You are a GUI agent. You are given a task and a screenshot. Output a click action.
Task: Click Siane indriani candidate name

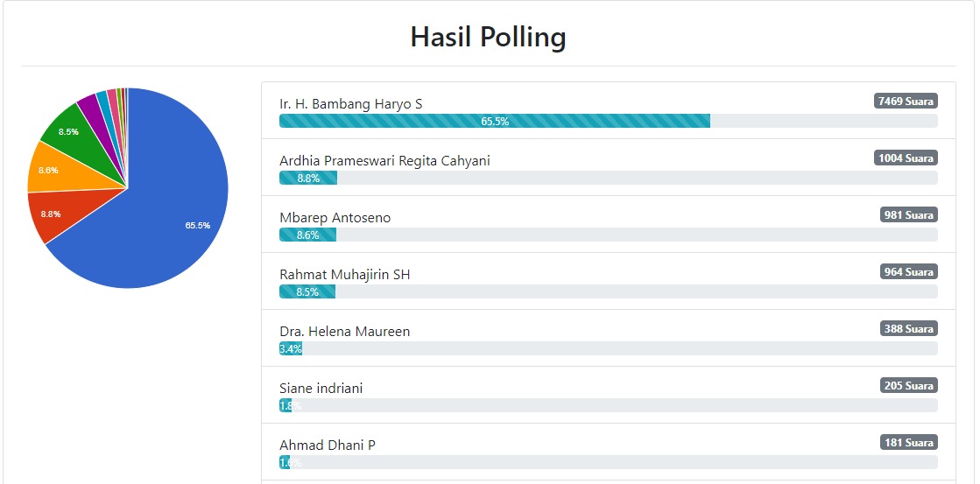pyautogui.click(x=321, y=389)
